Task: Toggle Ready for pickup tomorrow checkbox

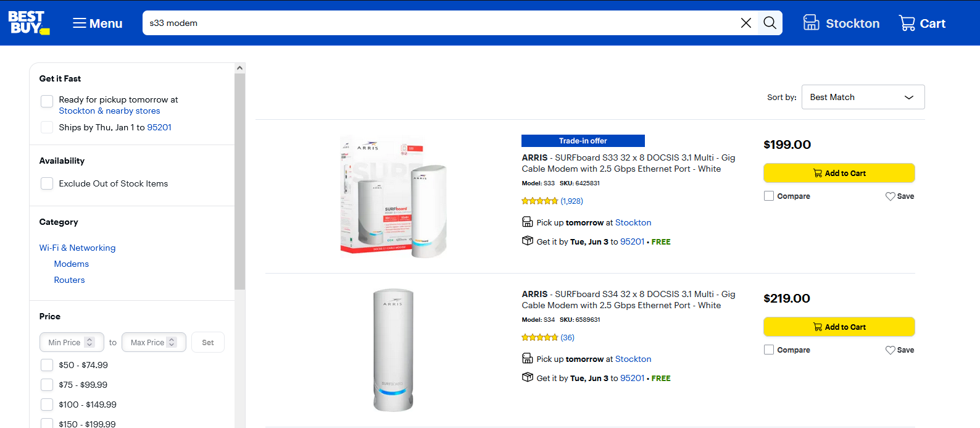Action: [x=47, y=101]
